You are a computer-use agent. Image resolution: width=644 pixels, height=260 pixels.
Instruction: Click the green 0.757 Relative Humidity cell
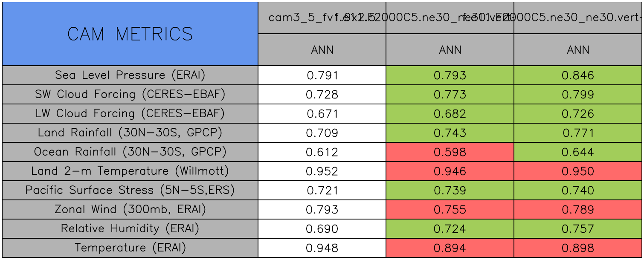click(x=578, y=229)
